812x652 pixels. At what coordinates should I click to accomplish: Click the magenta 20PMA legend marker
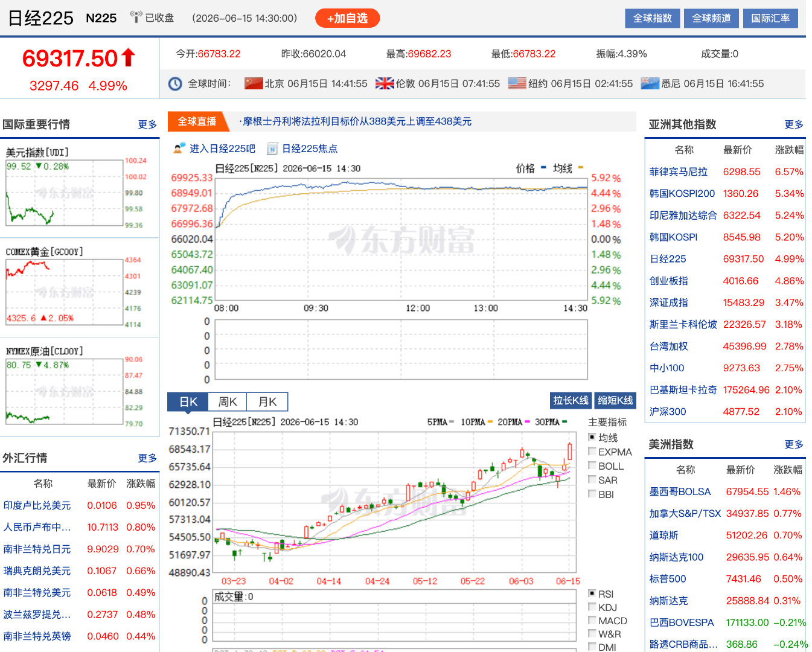(x=527, y=422)
